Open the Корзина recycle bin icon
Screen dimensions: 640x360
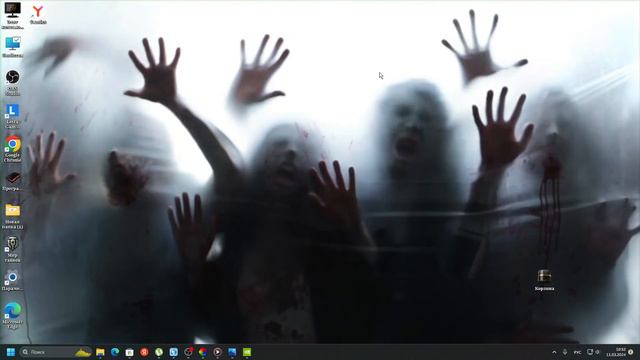click(544, 280)
